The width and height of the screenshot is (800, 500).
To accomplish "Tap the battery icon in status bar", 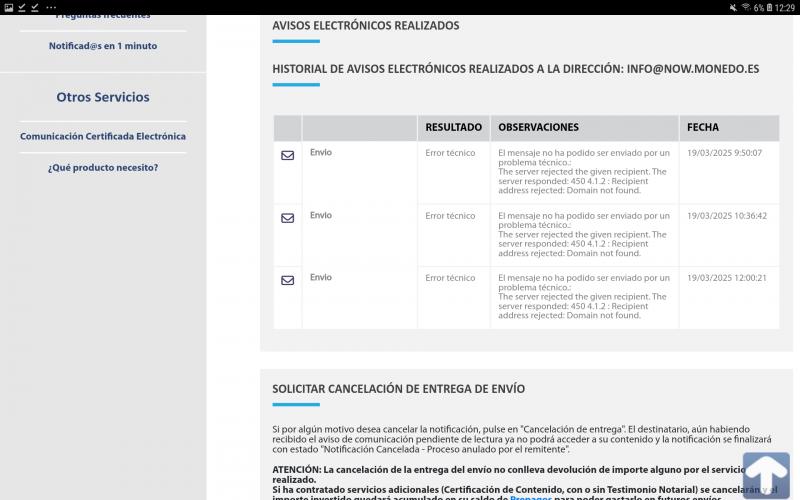I will (x=769, y=7).
